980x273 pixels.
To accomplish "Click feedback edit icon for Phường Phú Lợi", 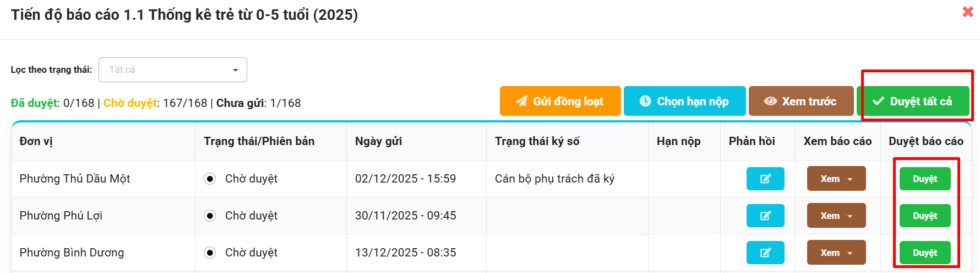I will pos(765,216).
